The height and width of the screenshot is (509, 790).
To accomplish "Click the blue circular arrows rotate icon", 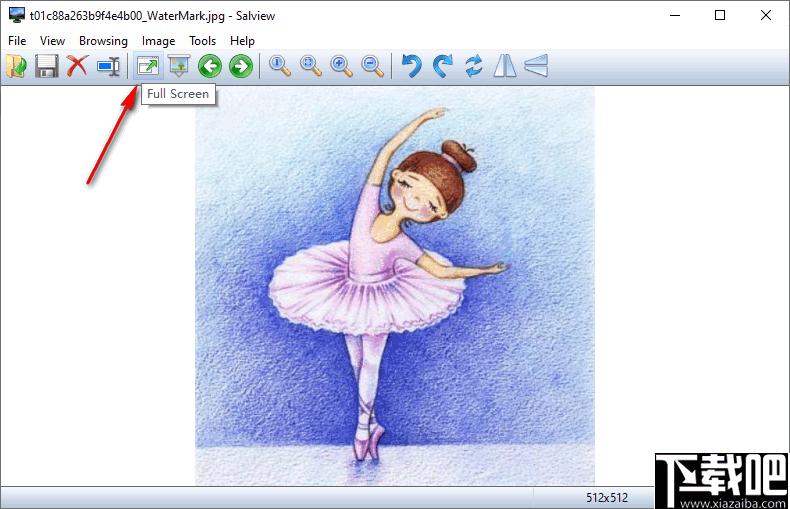I will coord(474,66).
